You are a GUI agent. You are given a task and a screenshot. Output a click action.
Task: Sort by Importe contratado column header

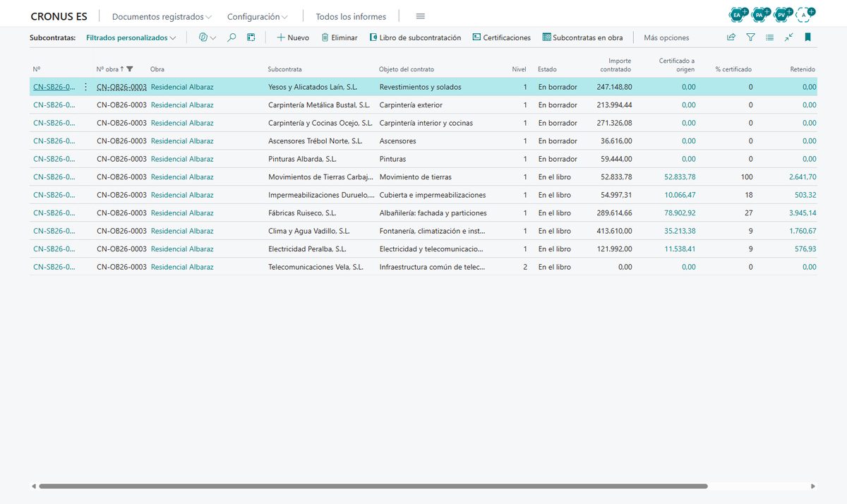(615, 65)
